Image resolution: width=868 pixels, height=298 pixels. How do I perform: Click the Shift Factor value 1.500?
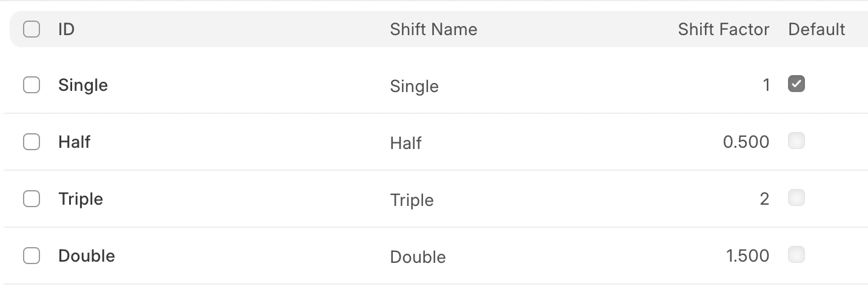pyautogui.click(x=747, y=256)
